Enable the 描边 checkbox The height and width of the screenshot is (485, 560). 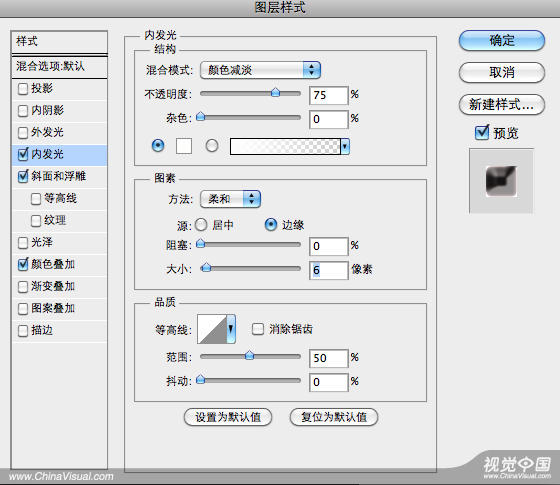point(23,331)
